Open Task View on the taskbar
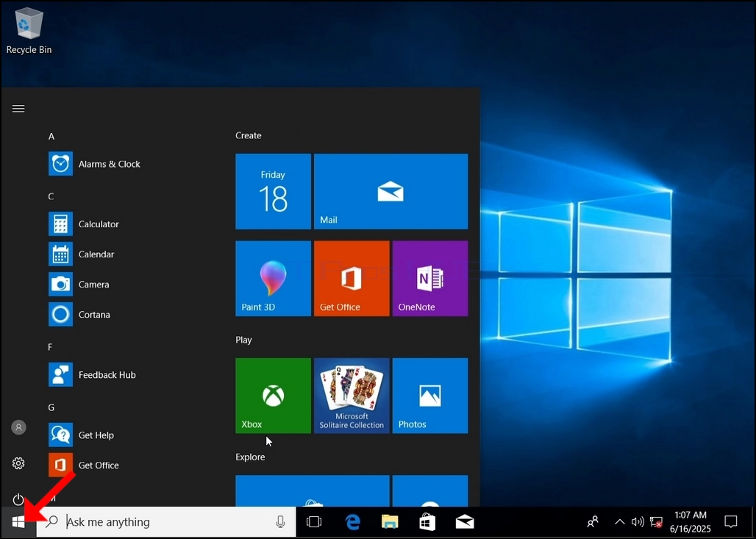Viewport: 756px width, 539px height. click(x=314, y=521)
